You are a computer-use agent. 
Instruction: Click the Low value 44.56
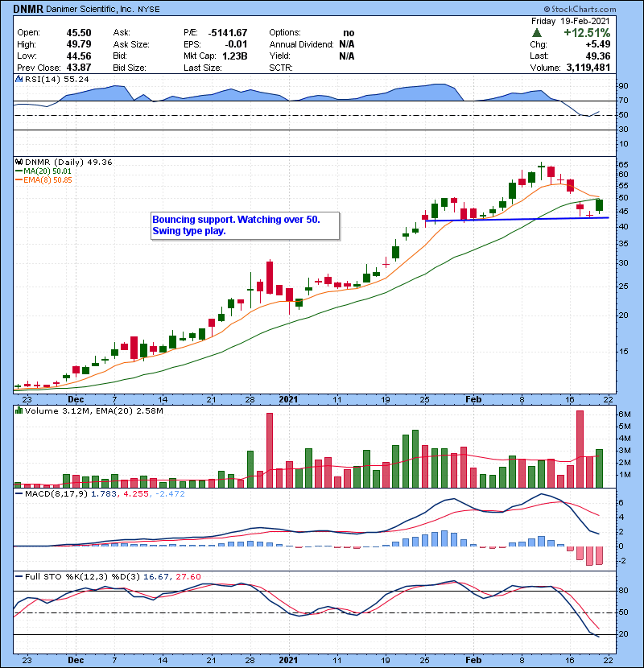point(79,56)
